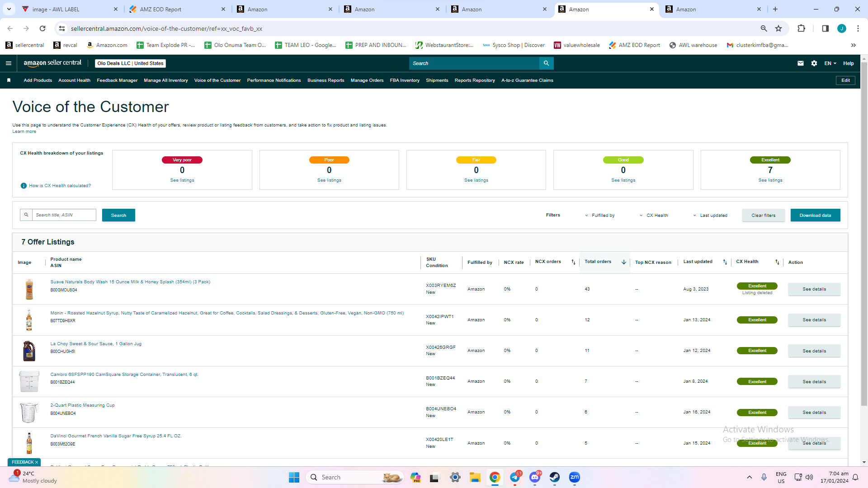Screen dimensions: 868x488
Task: Open Olo Deals LLC account switcher
Action: click(x=130, y=63)
